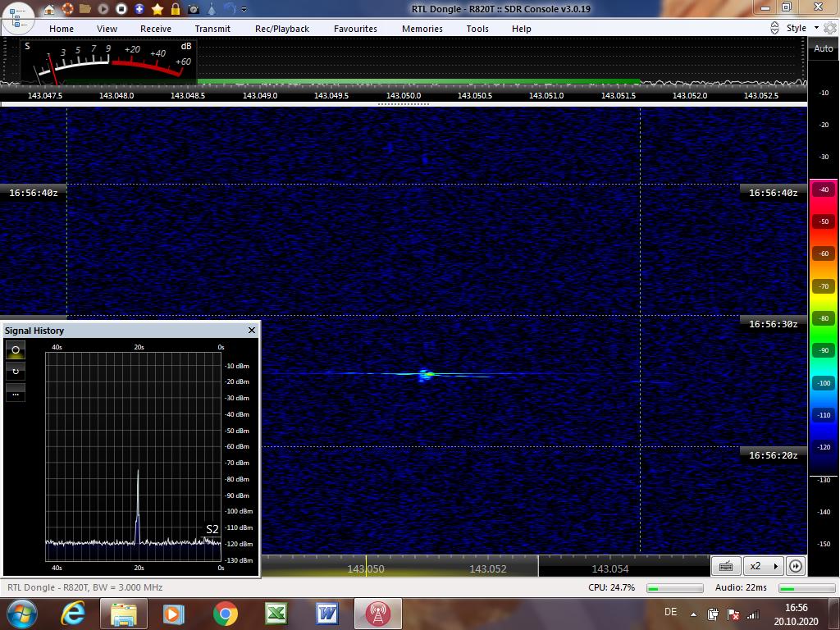Open the Receive ribbon tab
Screen dimensions: 840x630
[156, 29]
